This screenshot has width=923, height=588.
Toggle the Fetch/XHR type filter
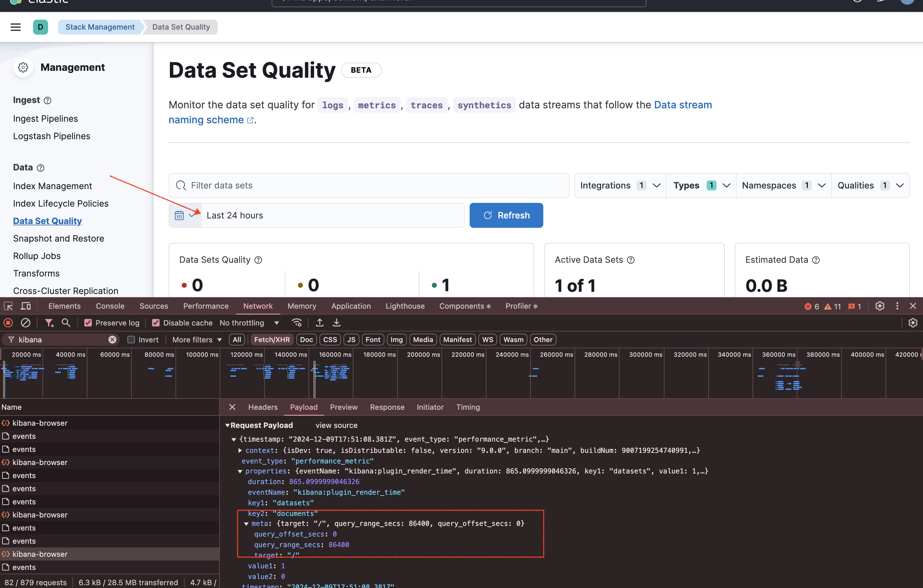(272, 340)
